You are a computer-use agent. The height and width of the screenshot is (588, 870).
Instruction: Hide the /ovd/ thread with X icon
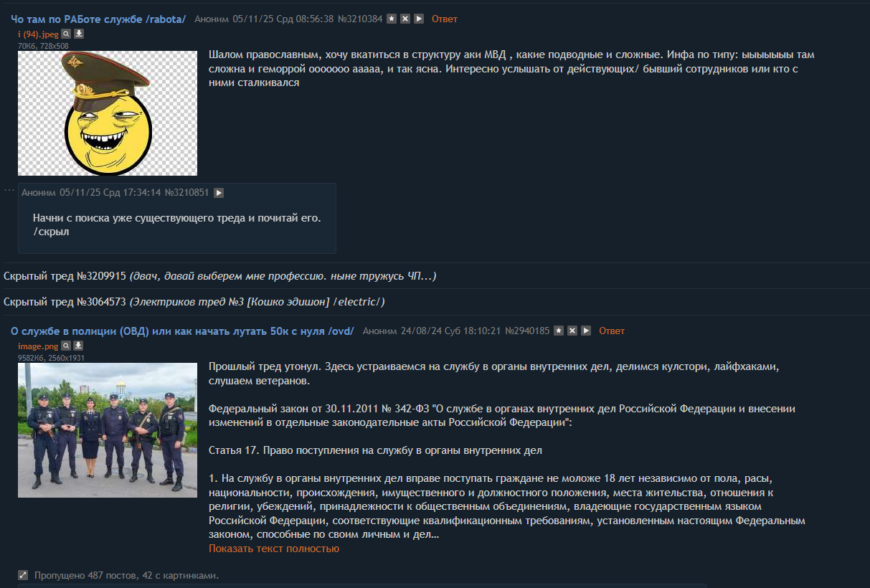tap(572, 331)
